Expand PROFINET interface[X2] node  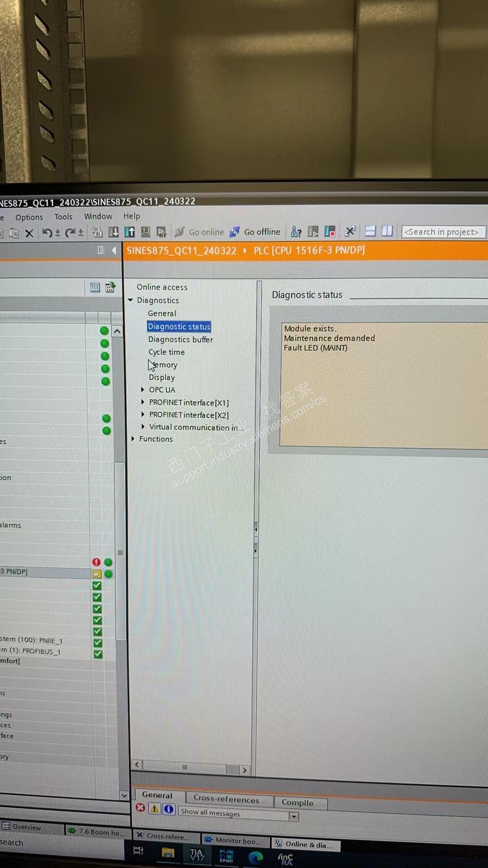[143, 414]
